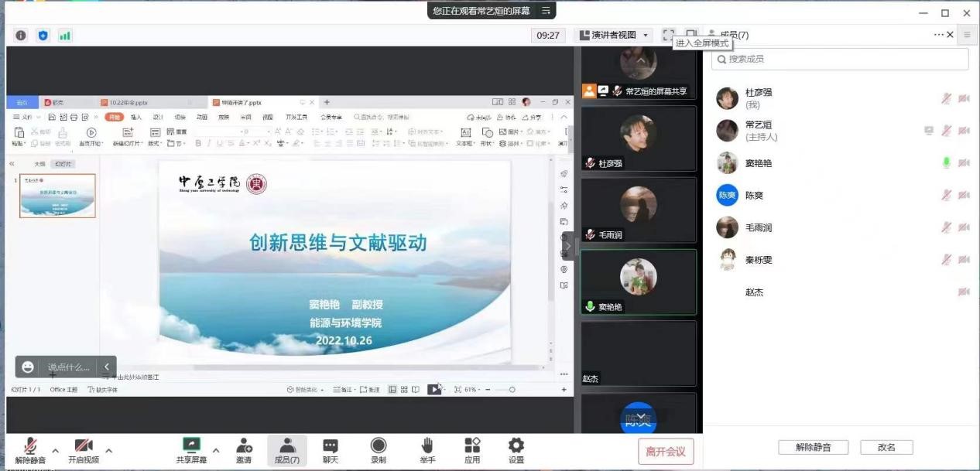
Task: Check the green network signal icon
Action: [x=65, y=36]
